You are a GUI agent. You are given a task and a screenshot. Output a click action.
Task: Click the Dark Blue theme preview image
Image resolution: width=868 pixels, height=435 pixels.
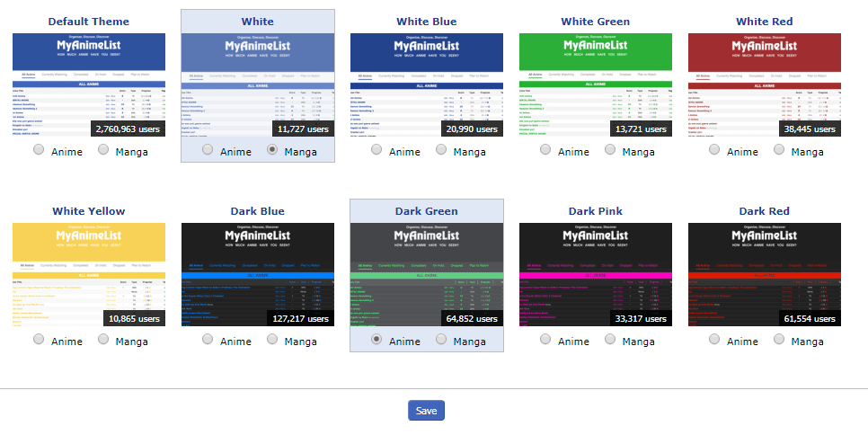[x=257, y=274]
